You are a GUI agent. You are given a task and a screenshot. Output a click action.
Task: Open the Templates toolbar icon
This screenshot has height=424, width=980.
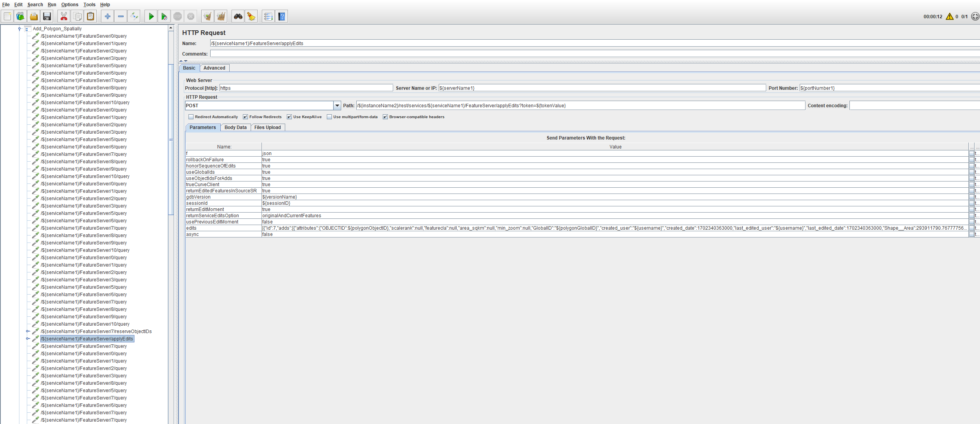pos(20,16)
